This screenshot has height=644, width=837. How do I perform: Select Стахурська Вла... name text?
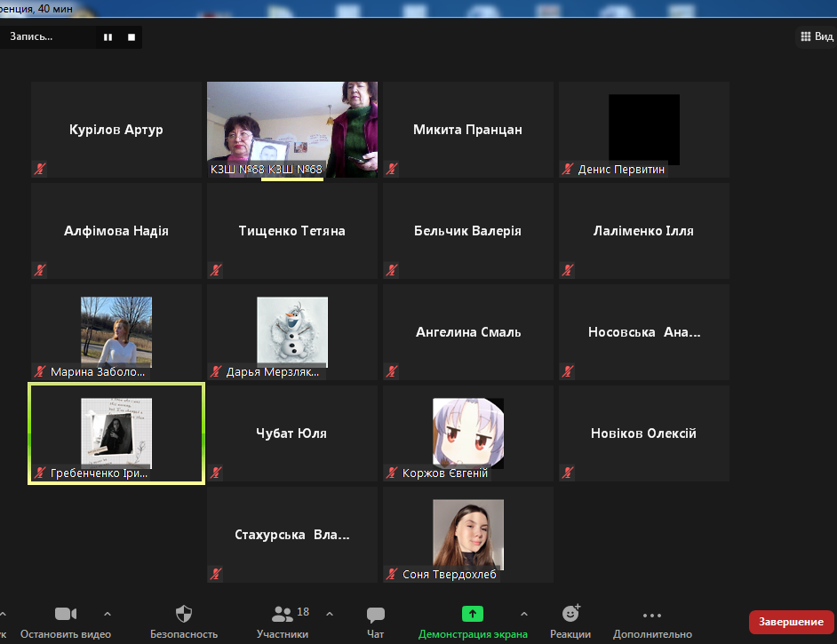(x=292, y=535)
